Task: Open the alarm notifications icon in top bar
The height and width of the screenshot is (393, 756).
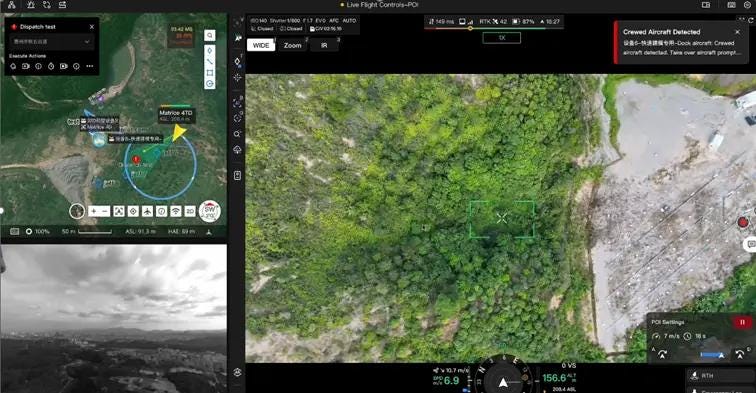Action: 31,5
